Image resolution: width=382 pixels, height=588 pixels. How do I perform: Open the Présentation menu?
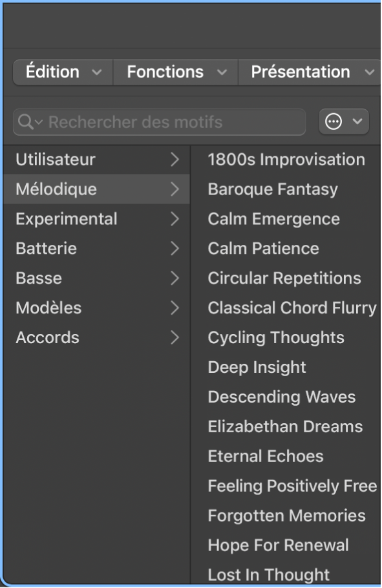(309, 72)
